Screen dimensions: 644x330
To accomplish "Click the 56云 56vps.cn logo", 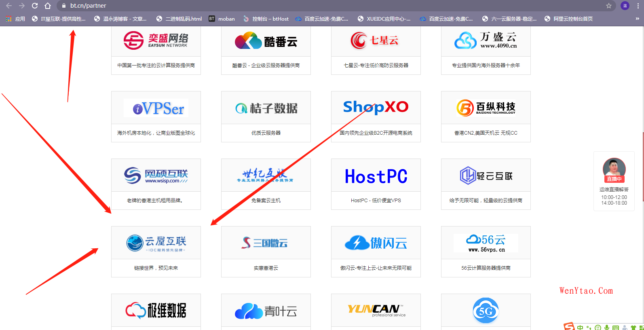I will pos(486,243).
